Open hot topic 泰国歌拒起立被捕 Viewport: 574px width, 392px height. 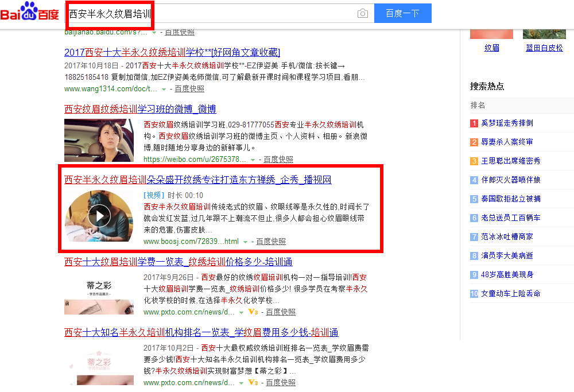tap(511, 199)
